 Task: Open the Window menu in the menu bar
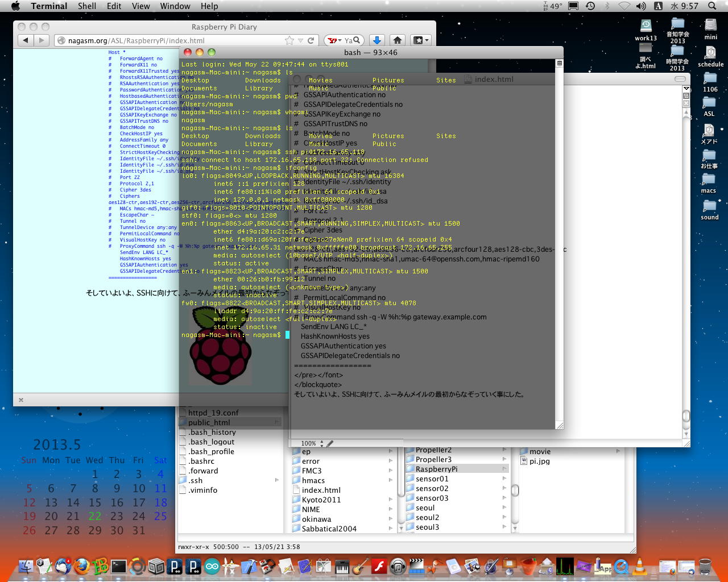(175, 6)
